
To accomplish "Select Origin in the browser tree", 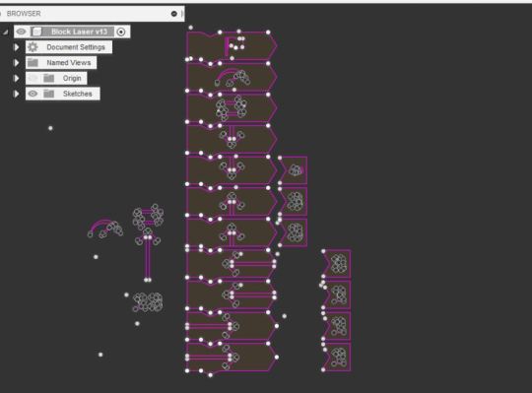I will (x=72, y=79).
